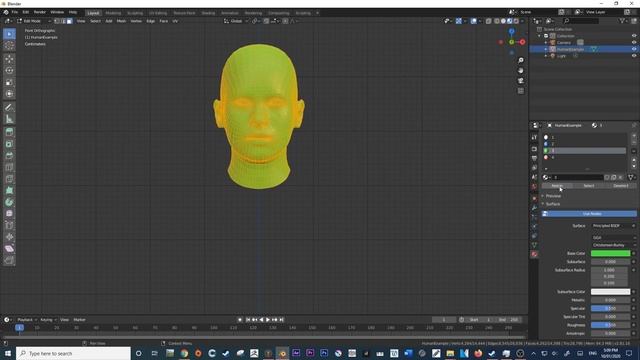Open the Global transform orientation dropdown

pyautogui.click(x=236, y=21)
